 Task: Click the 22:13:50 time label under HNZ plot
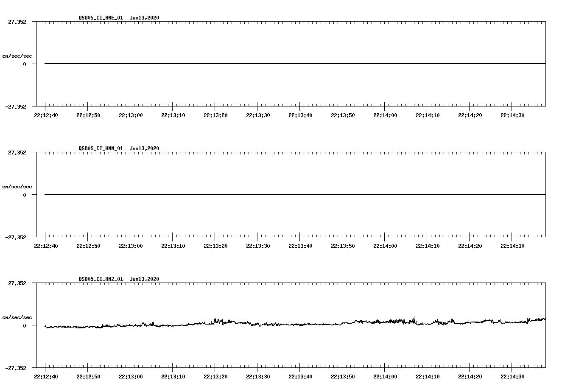(x=343, y=377)
